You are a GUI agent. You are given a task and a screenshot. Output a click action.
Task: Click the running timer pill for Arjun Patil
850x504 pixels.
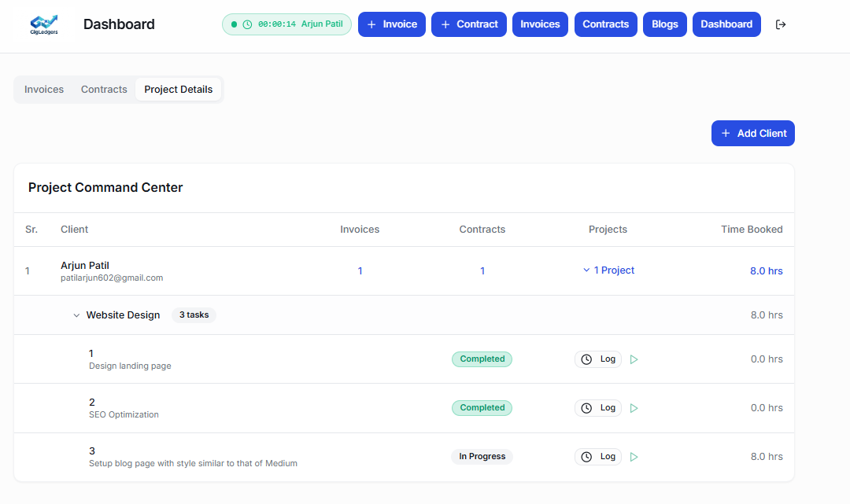point(286,24)
